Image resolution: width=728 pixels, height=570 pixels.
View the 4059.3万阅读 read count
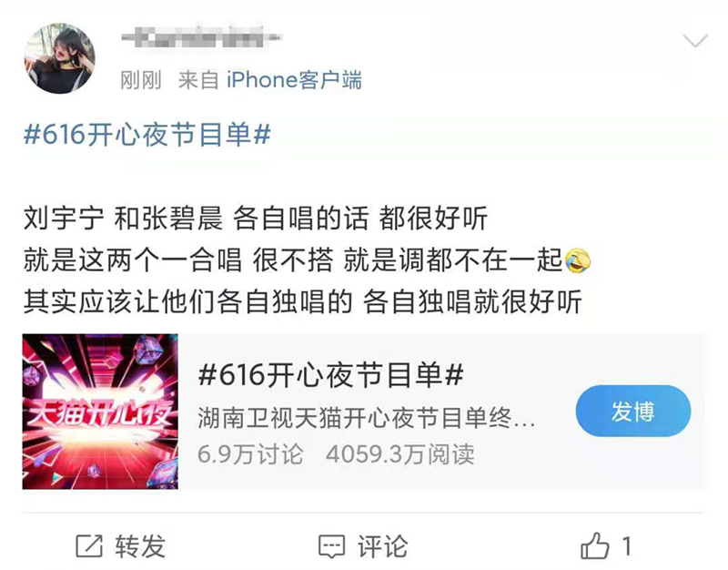point(400,453)
